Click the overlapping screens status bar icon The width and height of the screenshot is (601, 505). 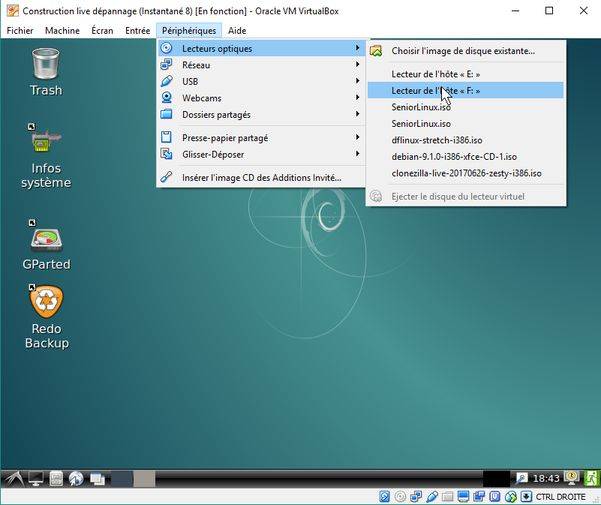479,497
